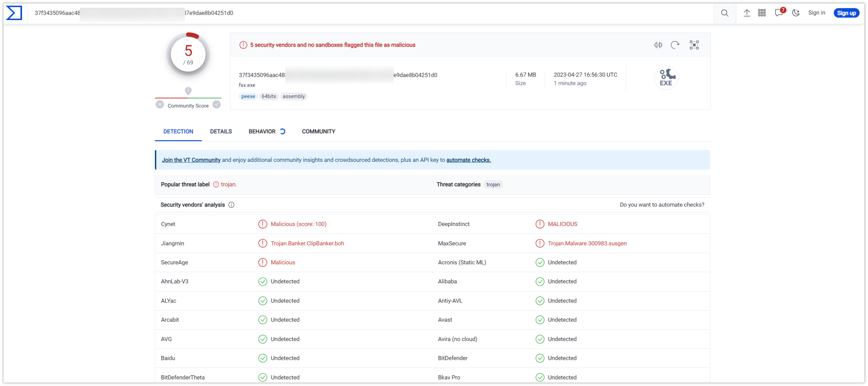The height and width of the screenshot is (386, 868).
Task: Click the BitDefenderTheta vendor name
Action: tap(183, 377)
